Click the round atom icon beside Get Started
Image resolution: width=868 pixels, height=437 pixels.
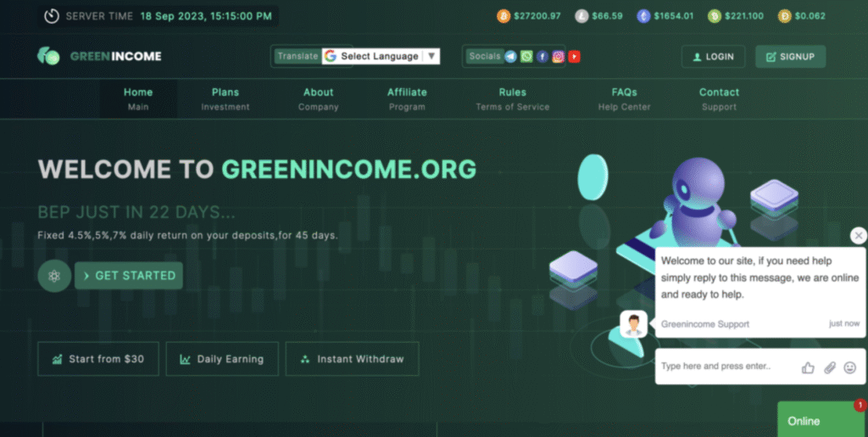click(54, 276)
